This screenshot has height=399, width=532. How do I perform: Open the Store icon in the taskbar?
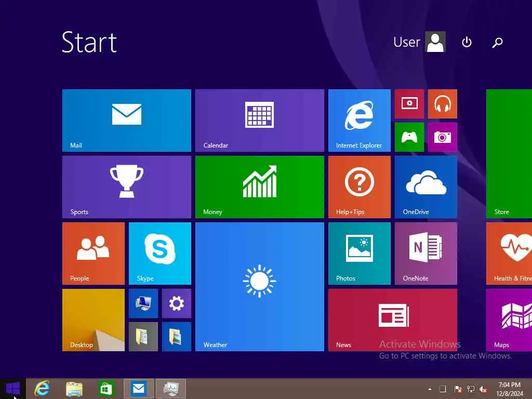(x=105, y=389)
